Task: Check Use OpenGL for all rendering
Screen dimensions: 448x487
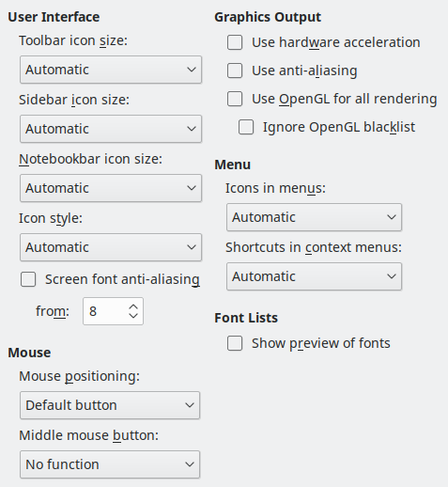Action: tap(235, 99)
